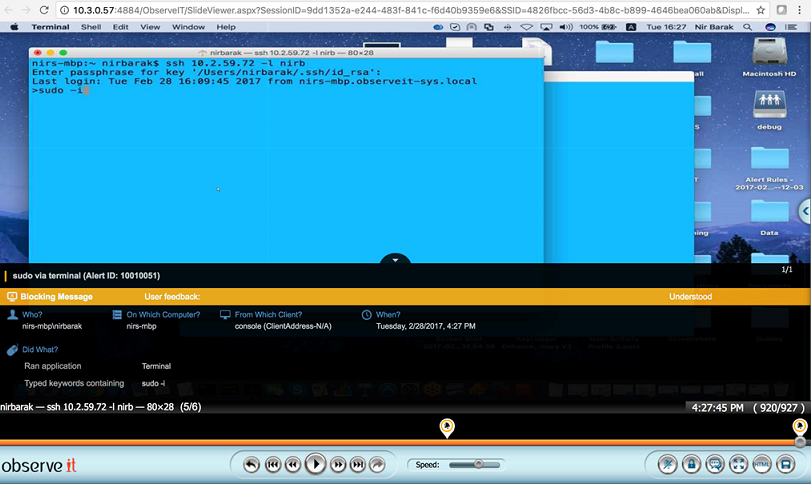Step back to the previous slide
Image resolution: width=811 pixels, height=484 pixels.
292,464
